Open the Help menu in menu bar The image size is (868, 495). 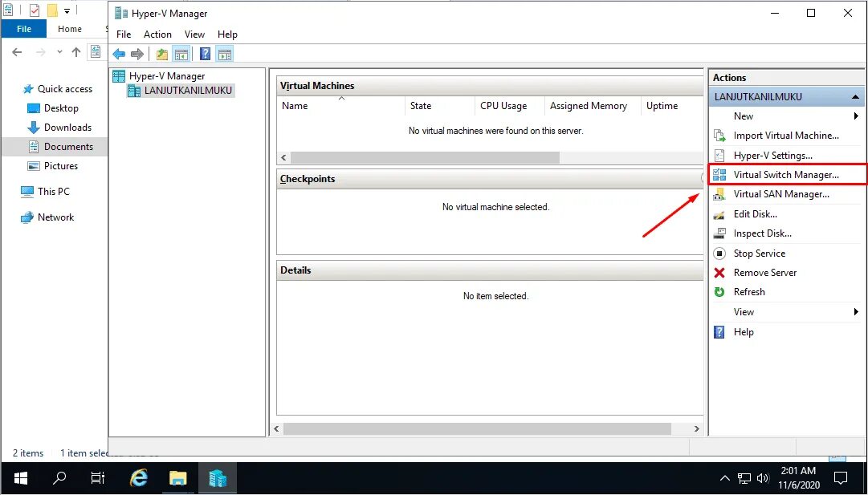pyautogui.click(x=227, y=34)
